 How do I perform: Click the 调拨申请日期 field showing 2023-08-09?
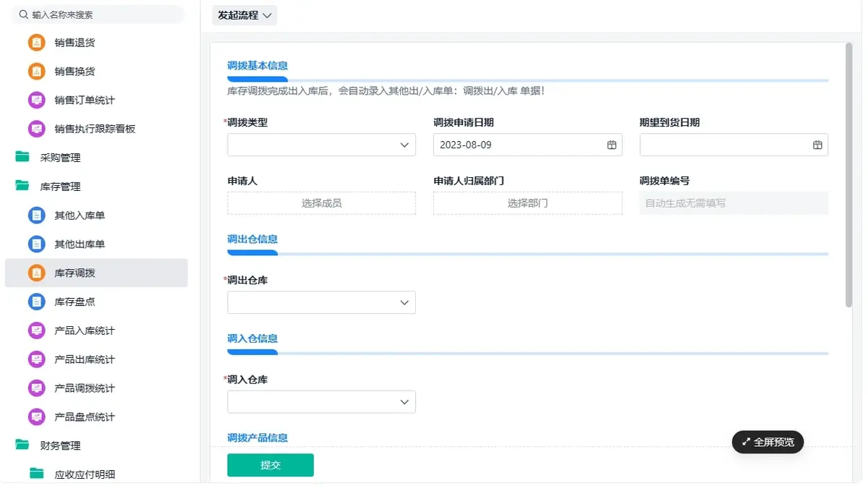(527, 145)
